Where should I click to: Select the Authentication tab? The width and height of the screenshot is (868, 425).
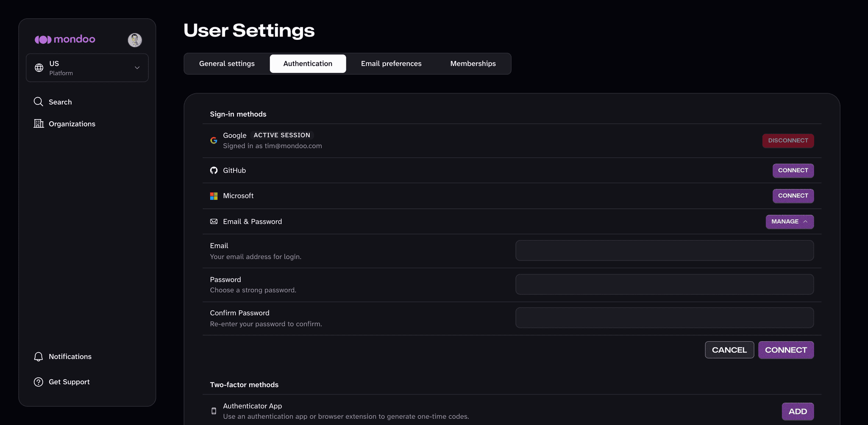308,64
